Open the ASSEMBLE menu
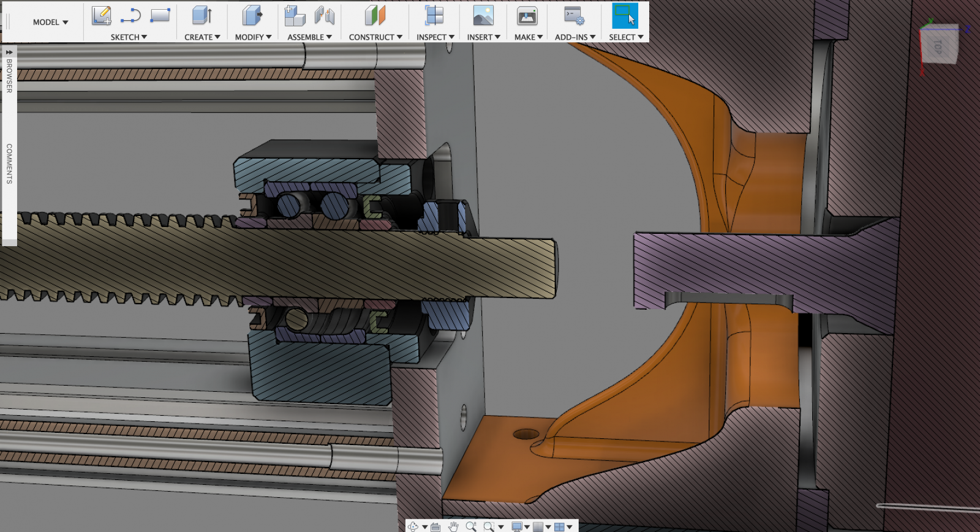Viewport: 980px width, 532px height. [x=309, y=37]
